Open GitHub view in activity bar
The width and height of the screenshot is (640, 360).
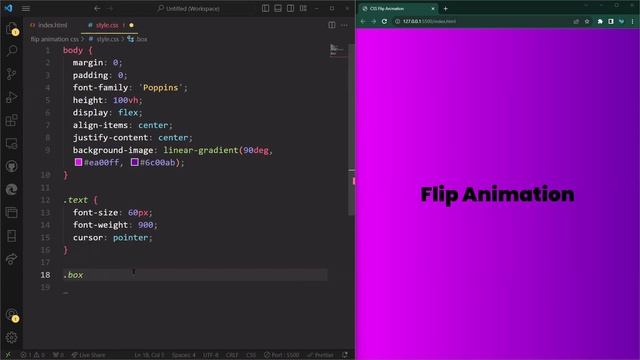pos(12,167)
